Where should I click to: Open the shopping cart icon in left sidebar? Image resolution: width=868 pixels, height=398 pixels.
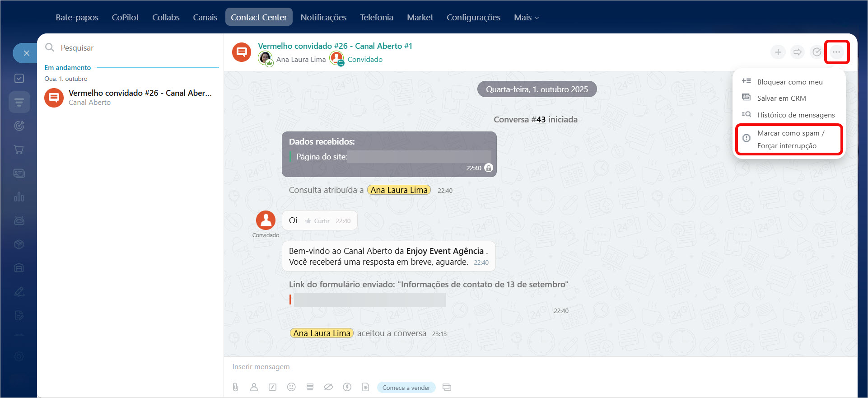pos(19,150)
